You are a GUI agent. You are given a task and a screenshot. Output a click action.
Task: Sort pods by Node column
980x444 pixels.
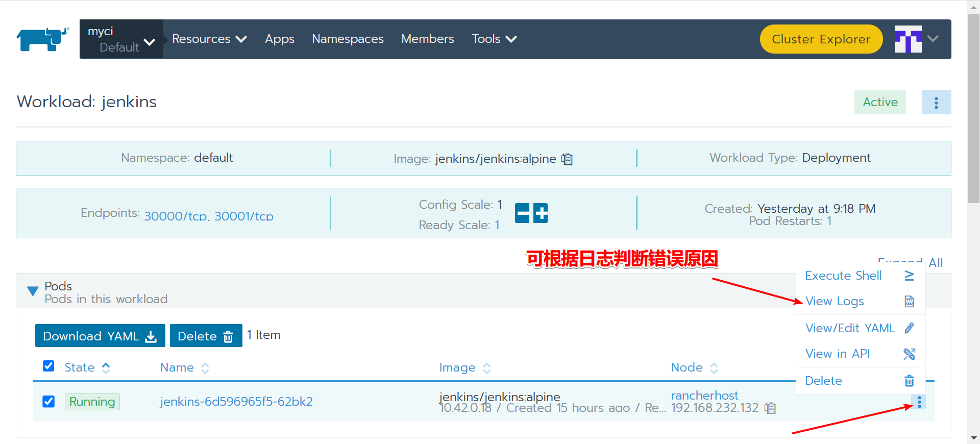tap(695, 367)
